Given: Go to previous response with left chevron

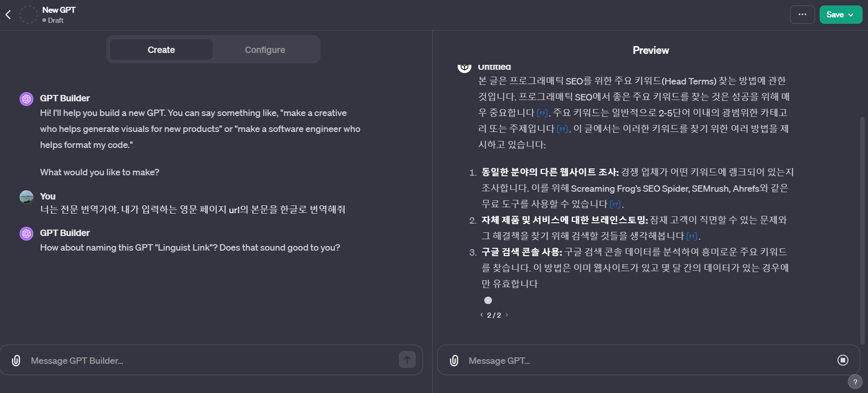Looking at the screenshot, I should pyautogui.click(x=481, y=314).
